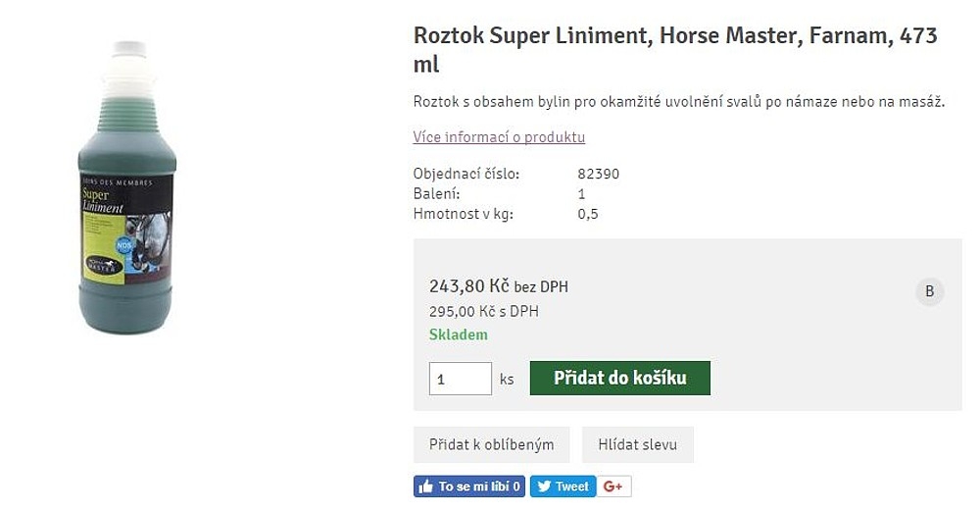This screenshot has height=513, width=980.
Task: Click the 295,00 Kč s DPH price
Action: (483, 312)
